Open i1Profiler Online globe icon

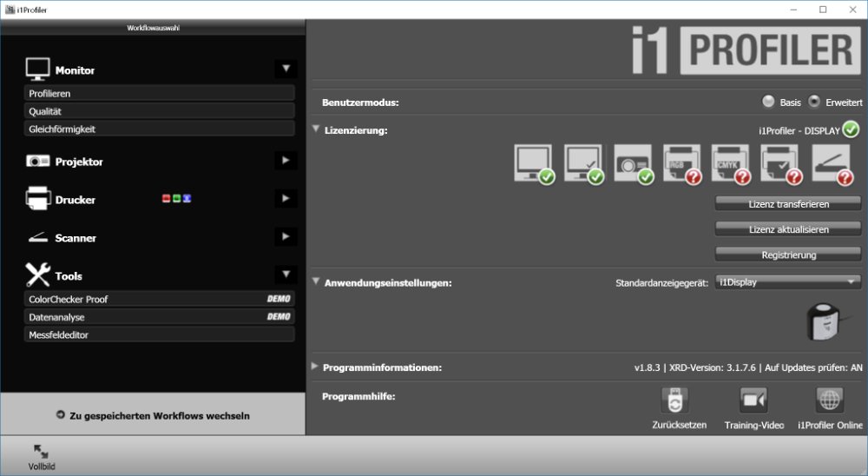[829, 400]
